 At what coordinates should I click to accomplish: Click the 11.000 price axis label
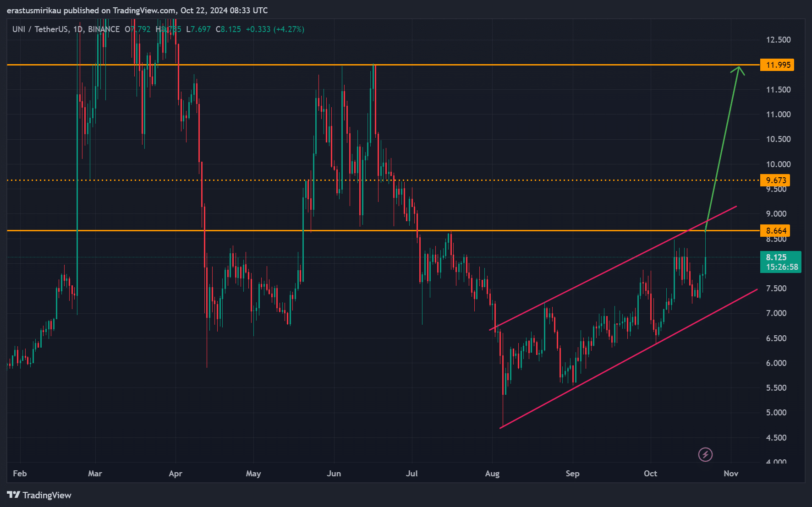pyautogui.click(x=779, y=114)
